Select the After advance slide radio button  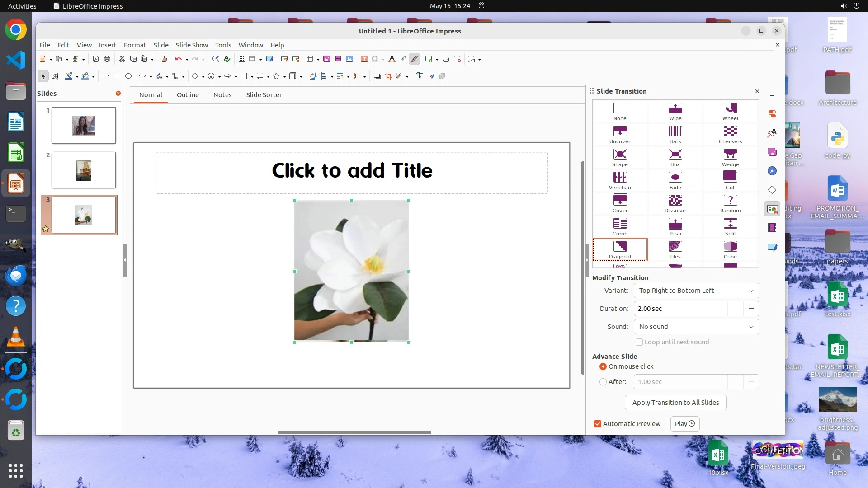click(603, 382)
